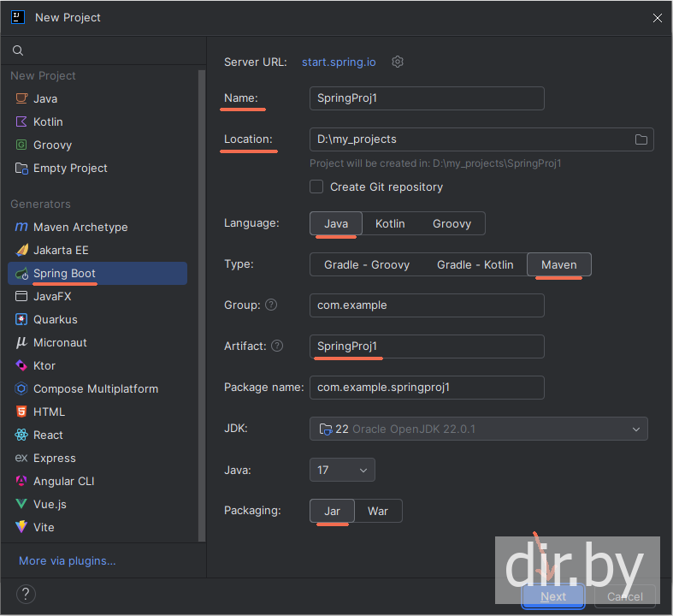Select War packaging
This screenshot has height=616, width=673.
[x=378, y=512]
